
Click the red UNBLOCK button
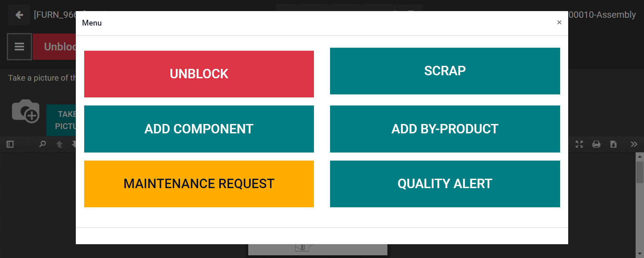(199, 74)
